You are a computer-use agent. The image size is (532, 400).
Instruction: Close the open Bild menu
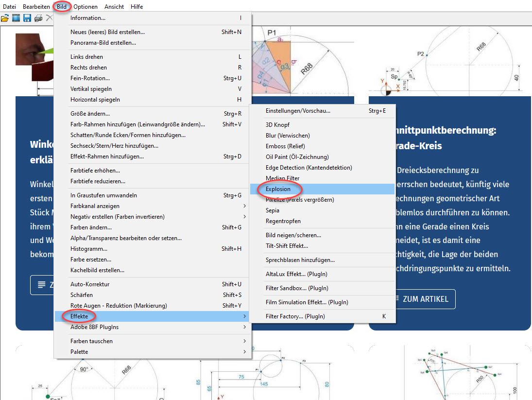tap(62, 6)
